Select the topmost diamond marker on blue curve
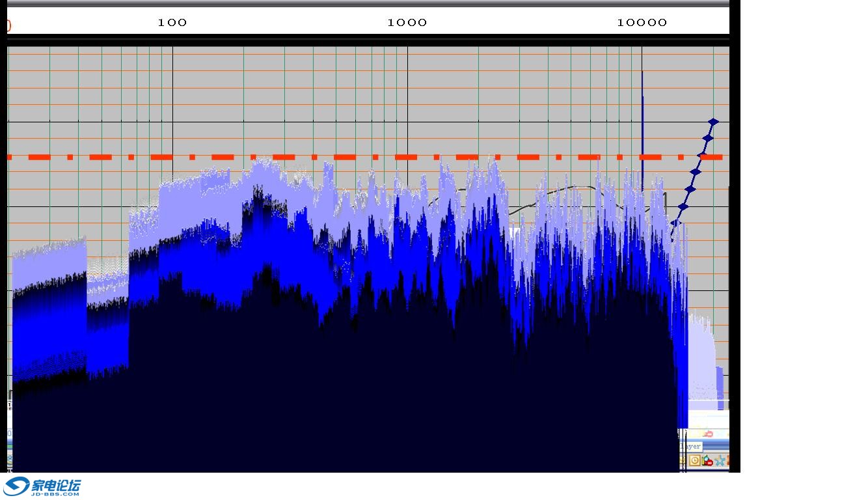 713,122
